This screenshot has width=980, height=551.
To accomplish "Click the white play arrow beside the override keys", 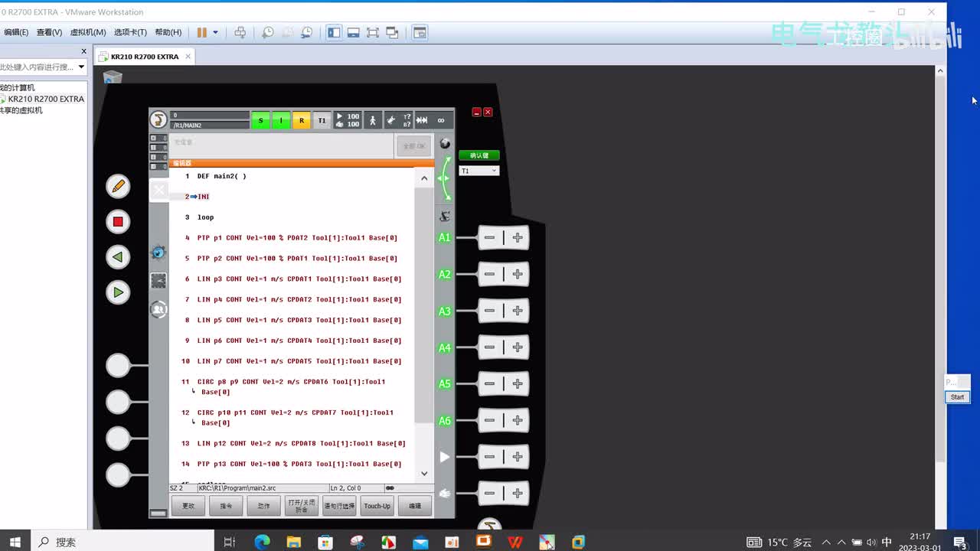I will click(x=444, y=457).
